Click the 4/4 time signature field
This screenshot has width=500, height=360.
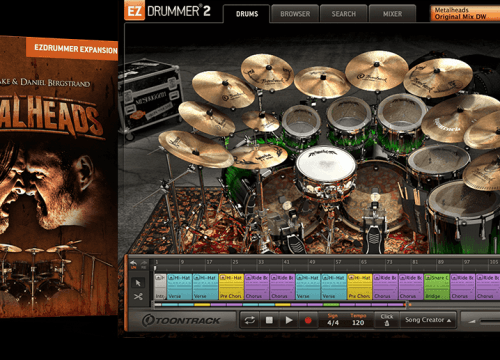(x=333, y=323)
